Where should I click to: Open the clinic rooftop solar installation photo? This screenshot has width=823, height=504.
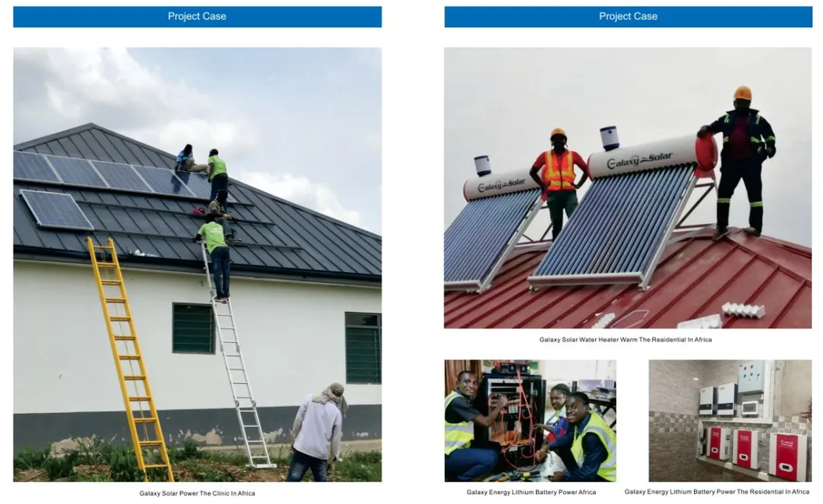198,264
